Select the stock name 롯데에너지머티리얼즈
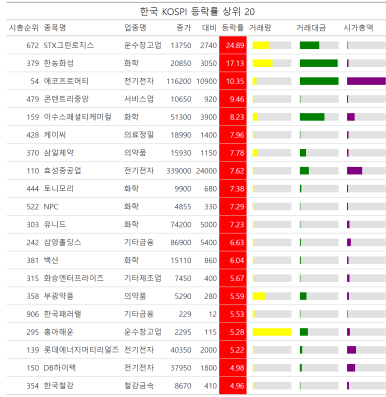 pos(81,350)
